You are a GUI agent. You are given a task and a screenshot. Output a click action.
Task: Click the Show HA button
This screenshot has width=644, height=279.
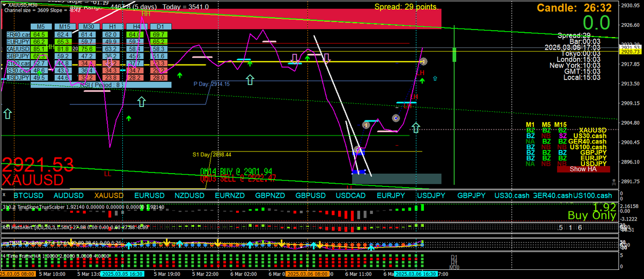click(x=584, y=169)
